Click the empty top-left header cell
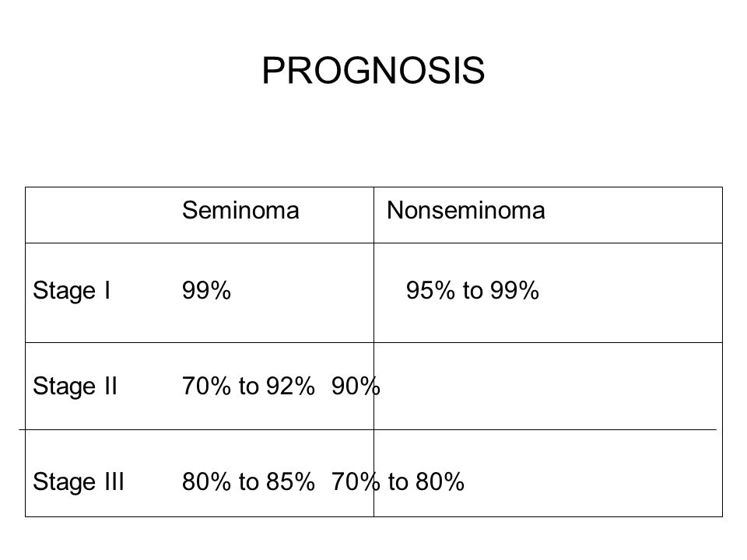The image size is (747, 560). click(x=103, y=215)
